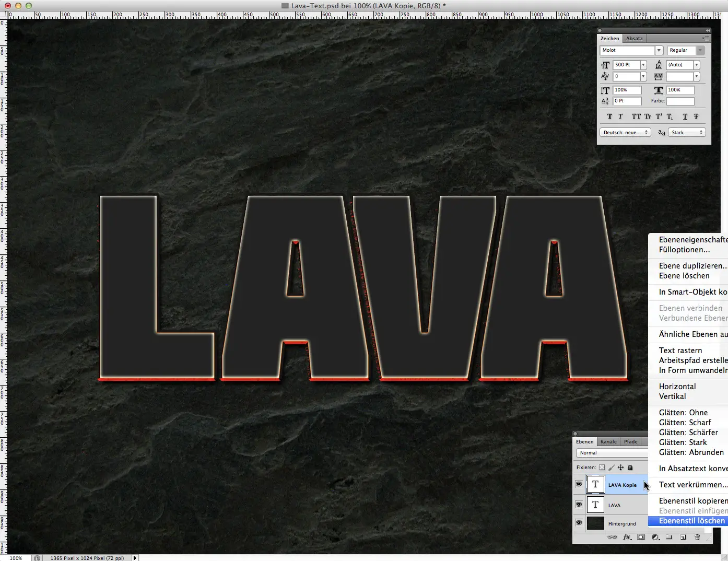Toggle visibility of LAVA Kopie layer
The image size is (728, 561).
point(579,484)
